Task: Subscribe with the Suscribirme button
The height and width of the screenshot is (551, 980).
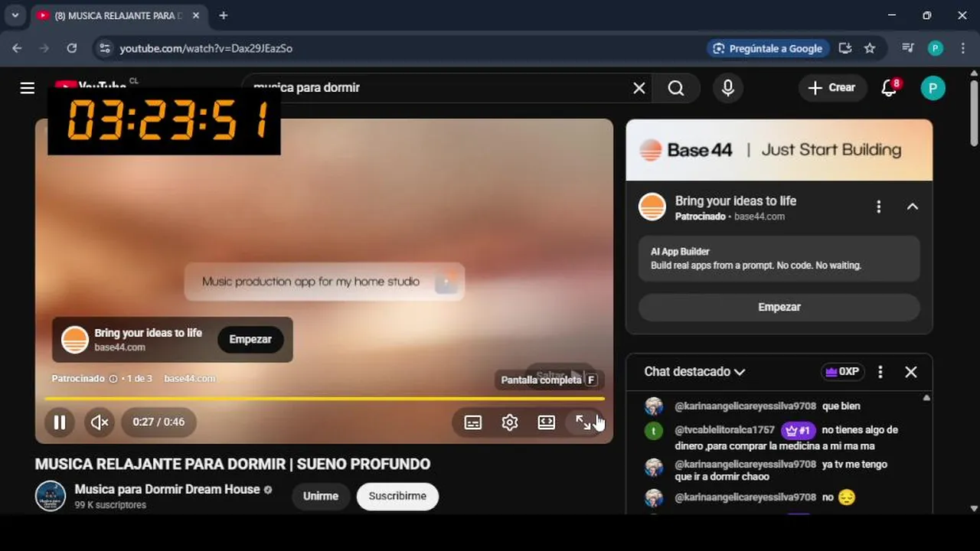Action: point(397,496)
